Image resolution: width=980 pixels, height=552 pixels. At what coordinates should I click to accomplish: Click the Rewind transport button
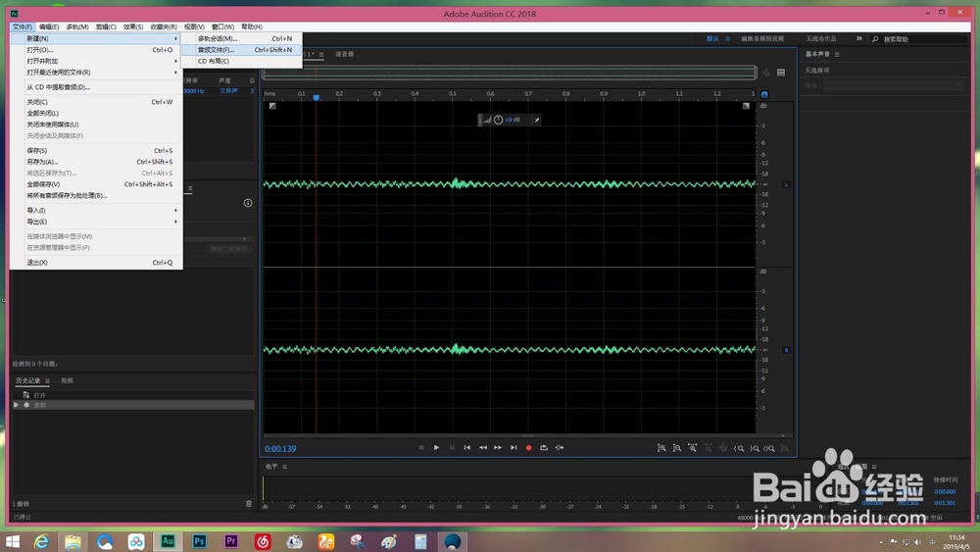482,448
